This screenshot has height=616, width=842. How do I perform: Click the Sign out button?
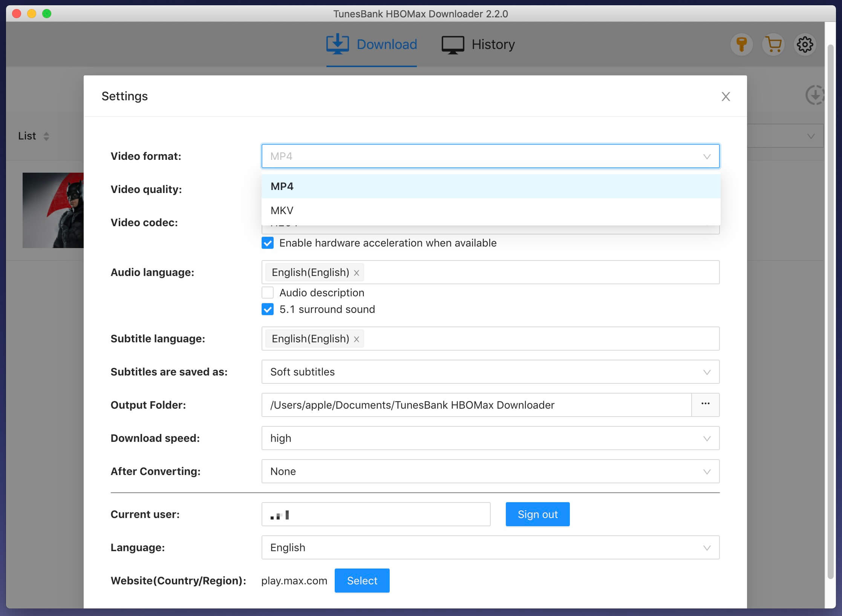click(537, 514)
